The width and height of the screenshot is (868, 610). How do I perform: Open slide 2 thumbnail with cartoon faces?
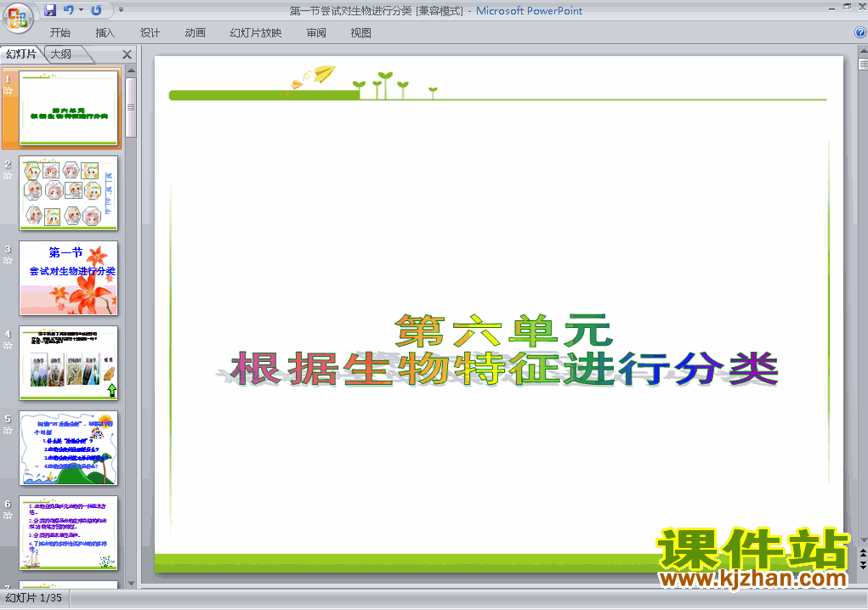(69, 193)
